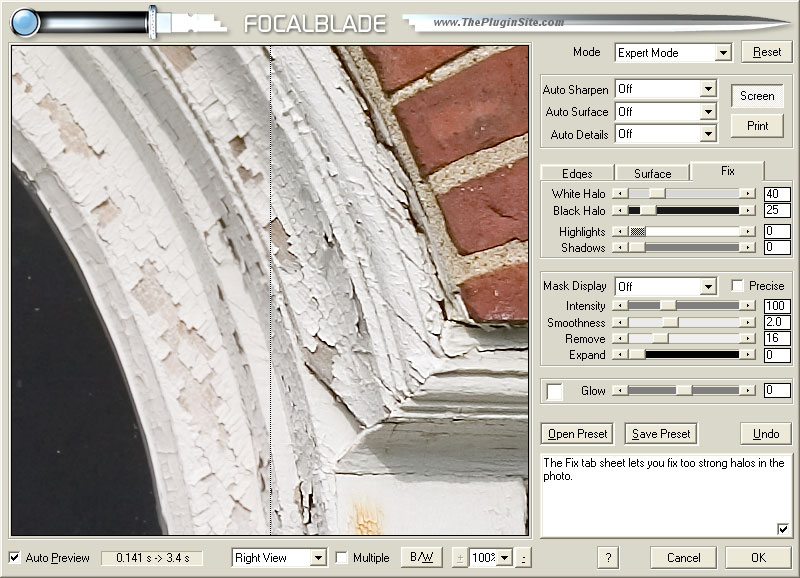
Task: Enable the Precise mask checkbox
Action: pos(737,286)
